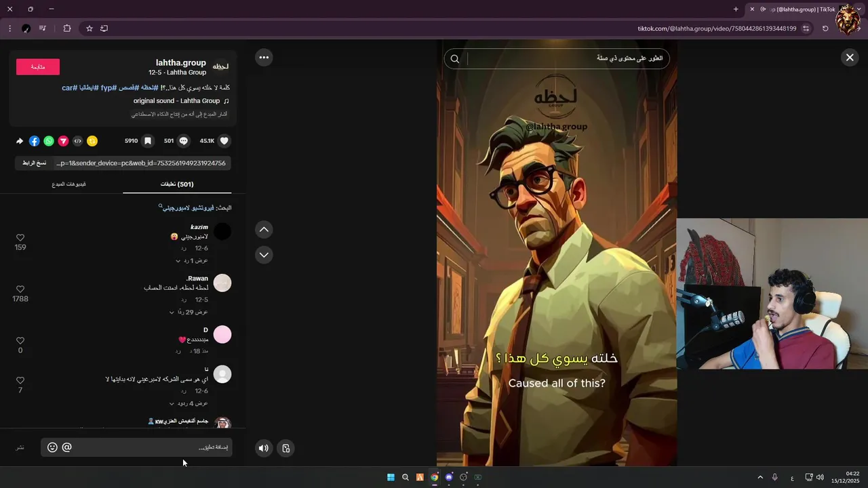The image size is (868, 488).
Task: Like Rawan's comment
Action: tap(20, 289)
